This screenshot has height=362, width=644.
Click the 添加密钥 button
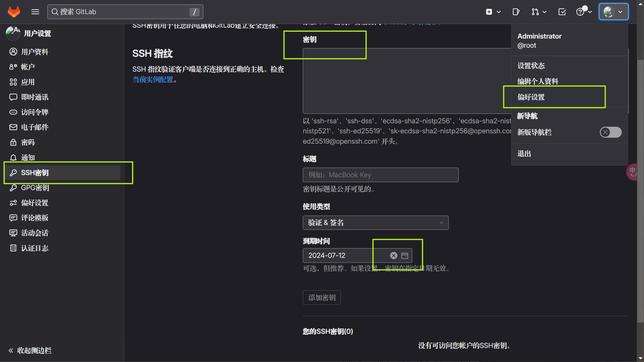pos(322,297)
